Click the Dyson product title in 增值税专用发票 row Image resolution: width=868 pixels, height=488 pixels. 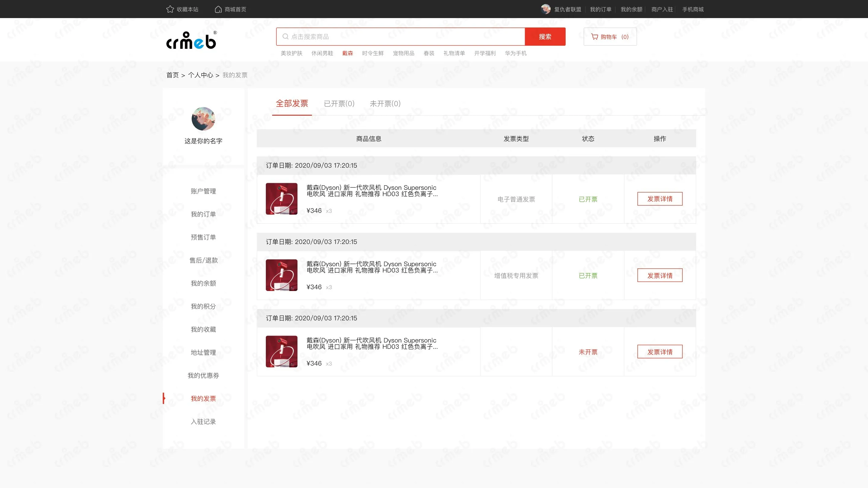[x=372, y=267]
